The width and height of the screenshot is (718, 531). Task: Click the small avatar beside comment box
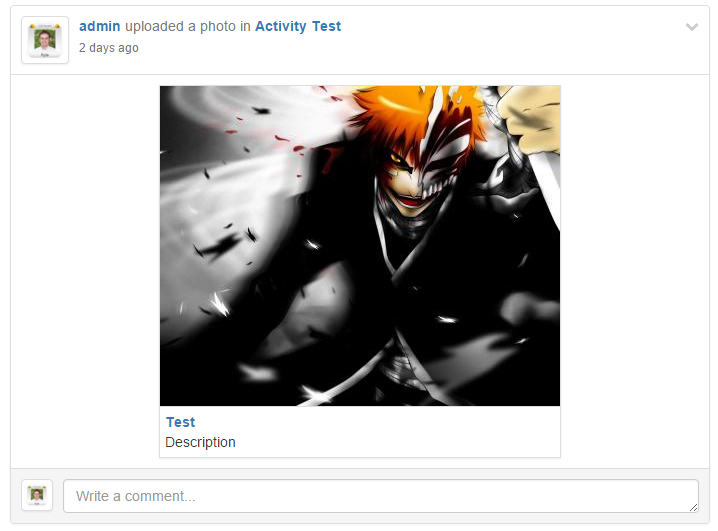[x=37, y=495]
